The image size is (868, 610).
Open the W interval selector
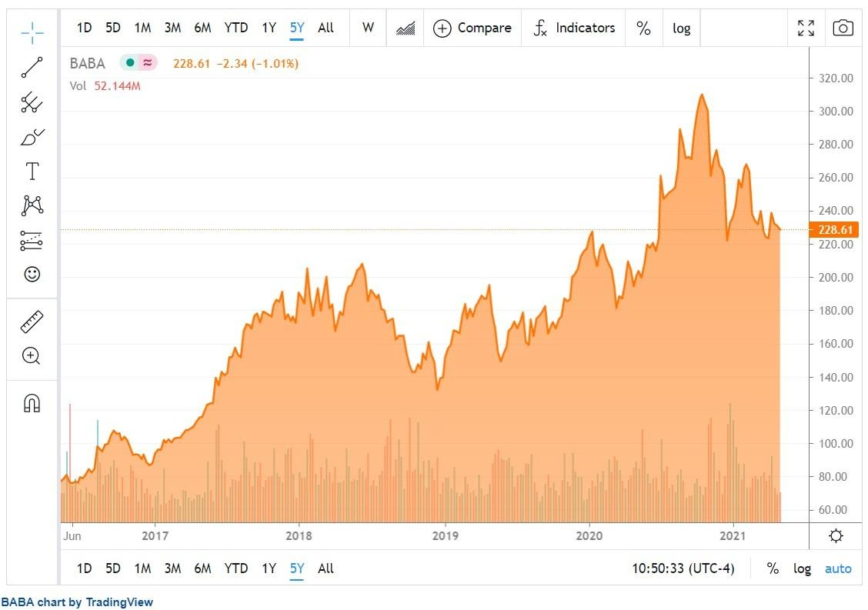coord(368,28)
